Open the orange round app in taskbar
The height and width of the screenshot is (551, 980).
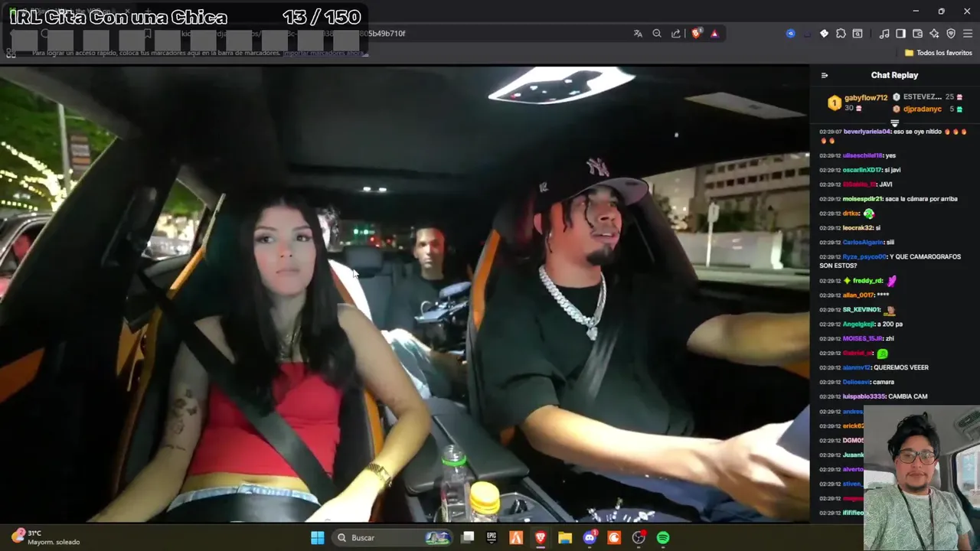coord(614,538)
